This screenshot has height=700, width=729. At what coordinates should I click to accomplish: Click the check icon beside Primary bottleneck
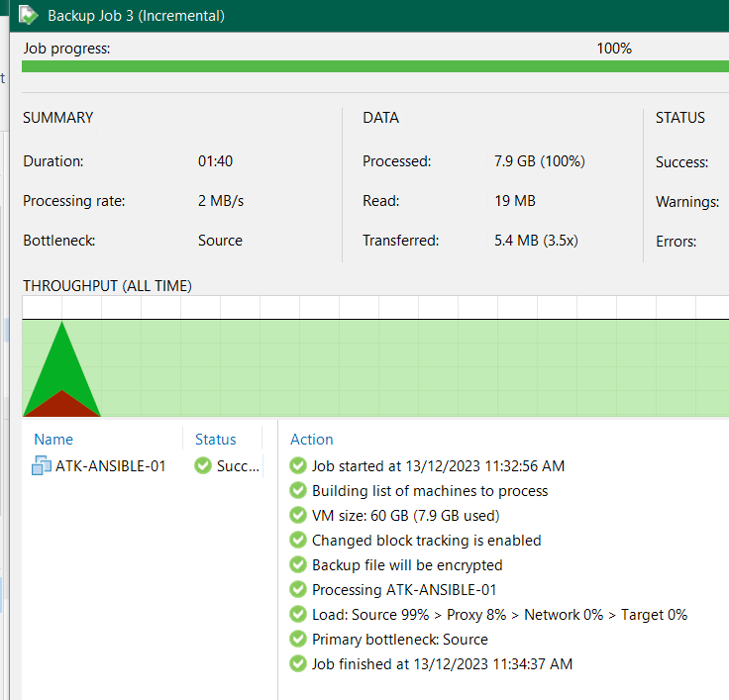click(298, 639)
